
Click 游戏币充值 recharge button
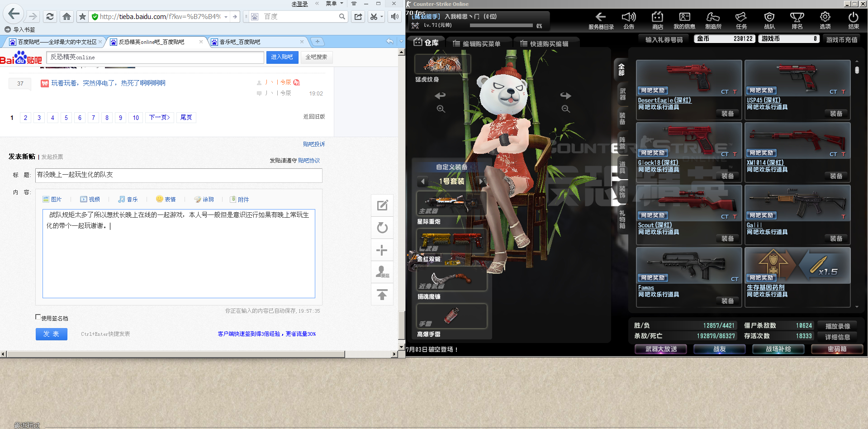point(842,39)
